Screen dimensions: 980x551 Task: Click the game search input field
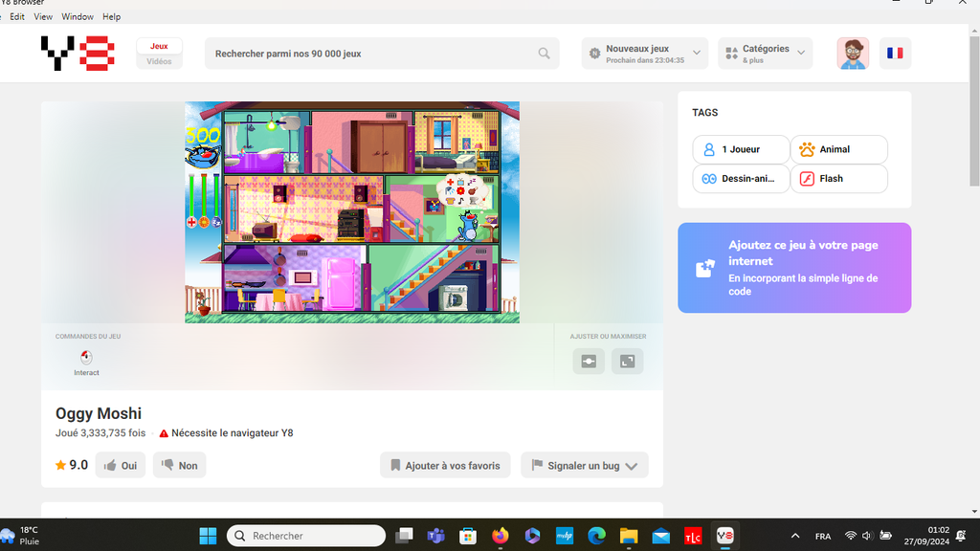click(x=373, y=54)
